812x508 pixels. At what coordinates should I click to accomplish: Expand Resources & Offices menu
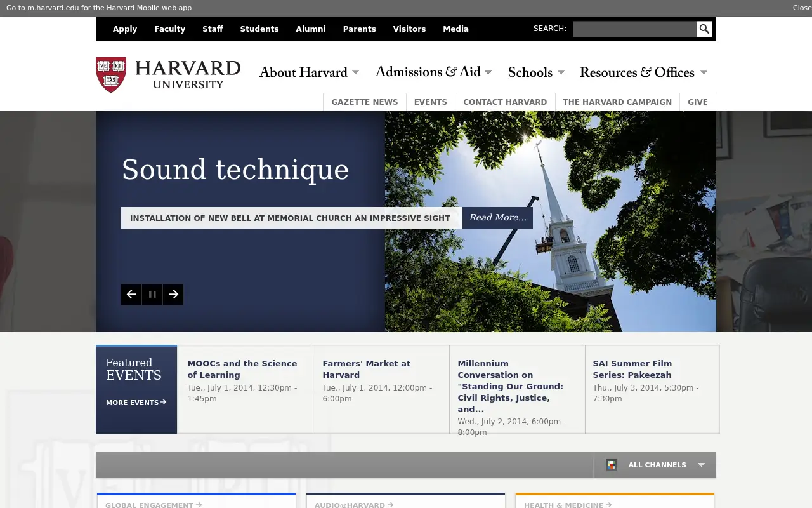click(x=643, y=72)
